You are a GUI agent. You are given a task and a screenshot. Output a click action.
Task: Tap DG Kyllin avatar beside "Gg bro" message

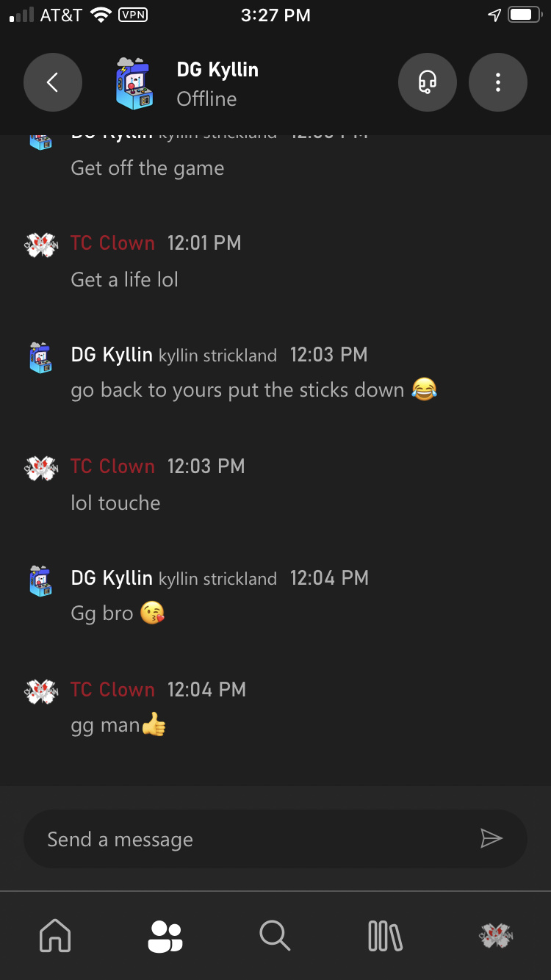(x=41, y=580)
